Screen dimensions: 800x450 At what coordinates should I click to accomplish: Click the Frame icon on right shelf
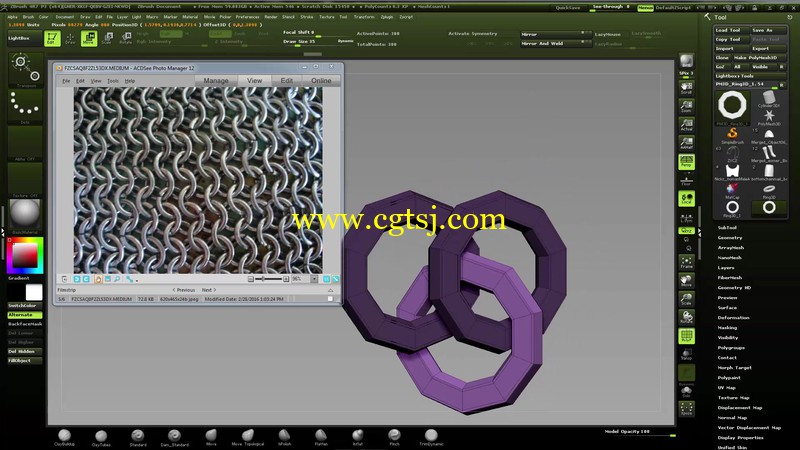point(686,262)
